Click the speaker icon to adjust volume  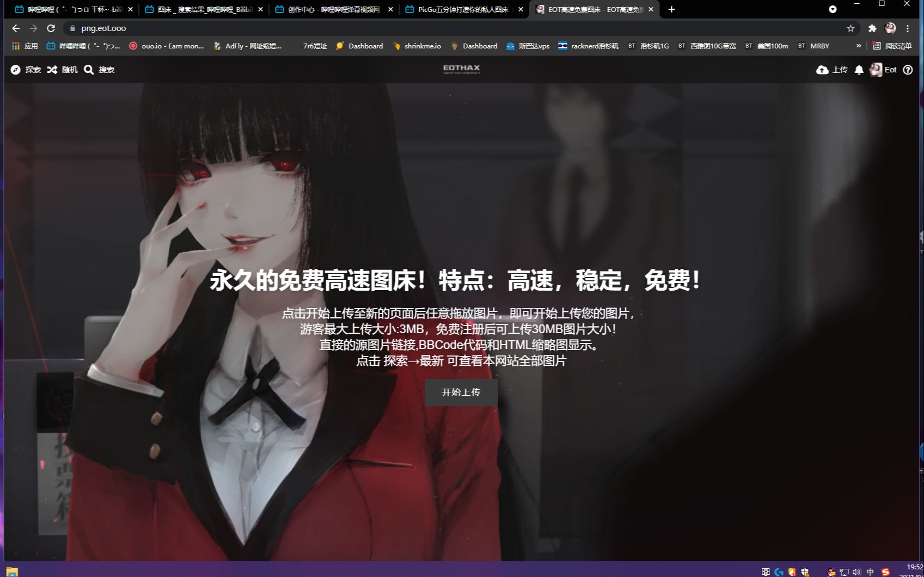[856, 572]
